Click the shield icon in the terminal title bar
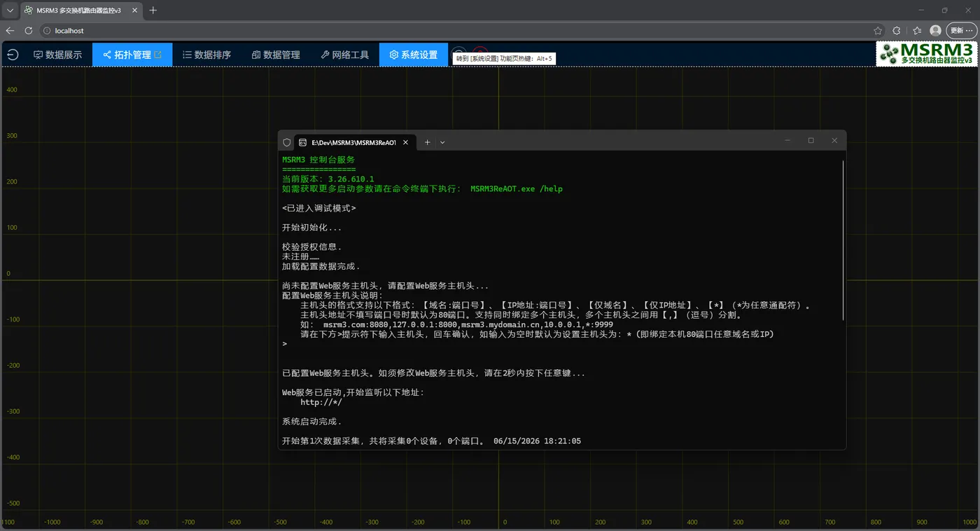Viewport: 980px width, 531px height. click(287, 142)
